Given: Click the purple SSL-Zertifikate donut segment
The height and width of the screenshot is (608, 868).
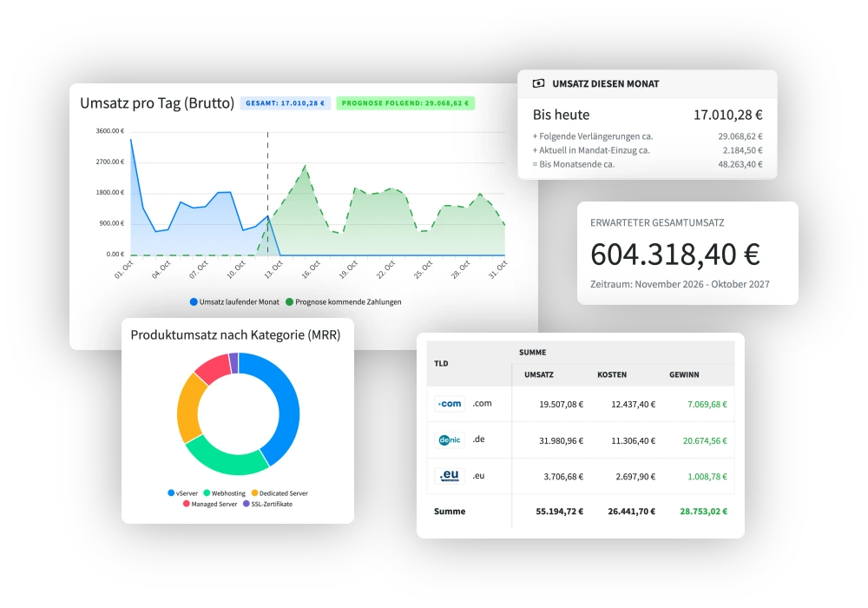Looking at the screenshot, I should click(x=234, y=363).
